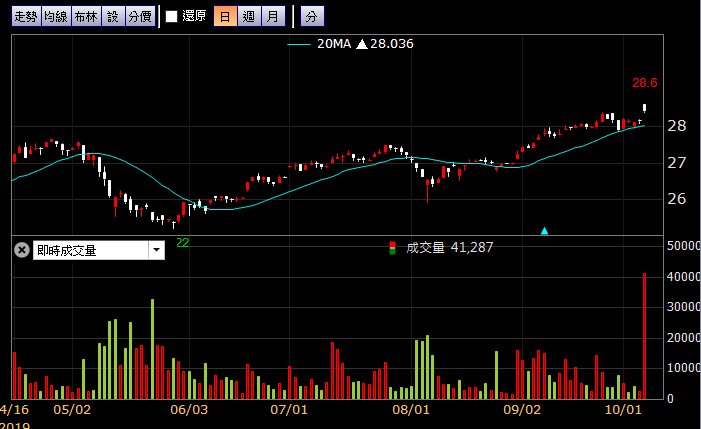Click the 06/03 date axis label
The width and height of the screenshot is (701, 429).
tap(189, 410)
